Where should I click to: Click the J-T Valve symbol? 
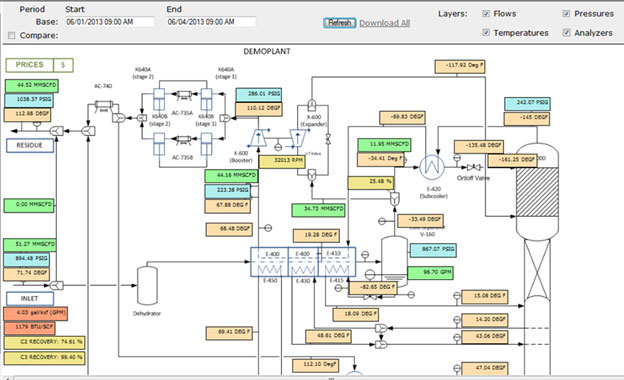(x=328, y=139)
